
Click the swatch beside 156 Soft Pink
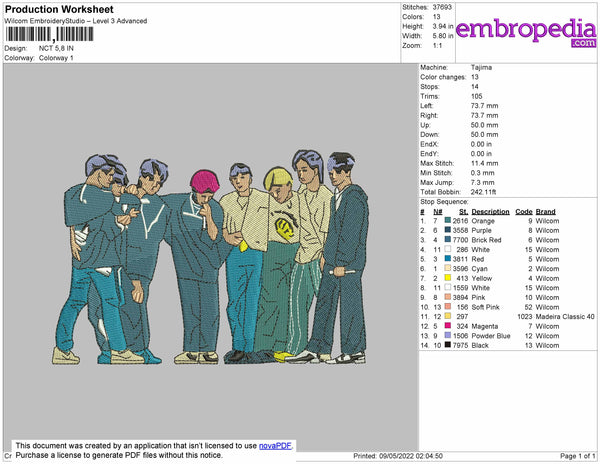coord(448,307)
